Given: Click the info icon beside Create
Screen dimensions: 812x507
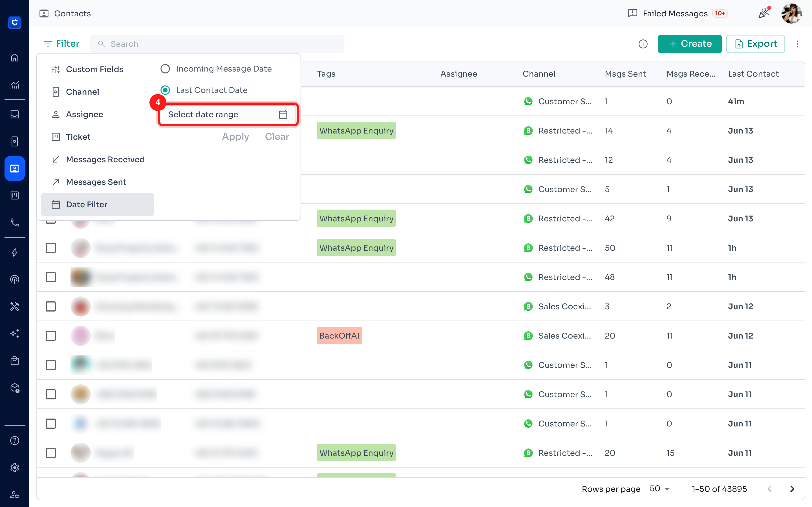Looking at the screenshot, I should tap(643, 44).
